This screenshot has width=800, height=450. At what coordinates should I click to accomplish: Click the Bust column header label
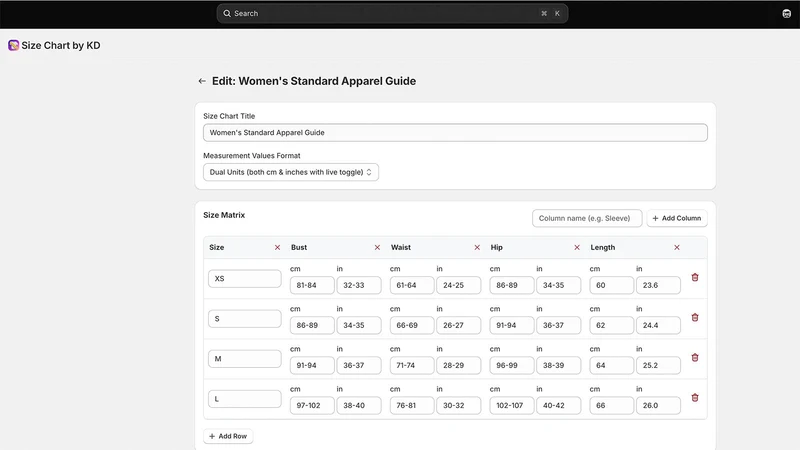(299, 247)
